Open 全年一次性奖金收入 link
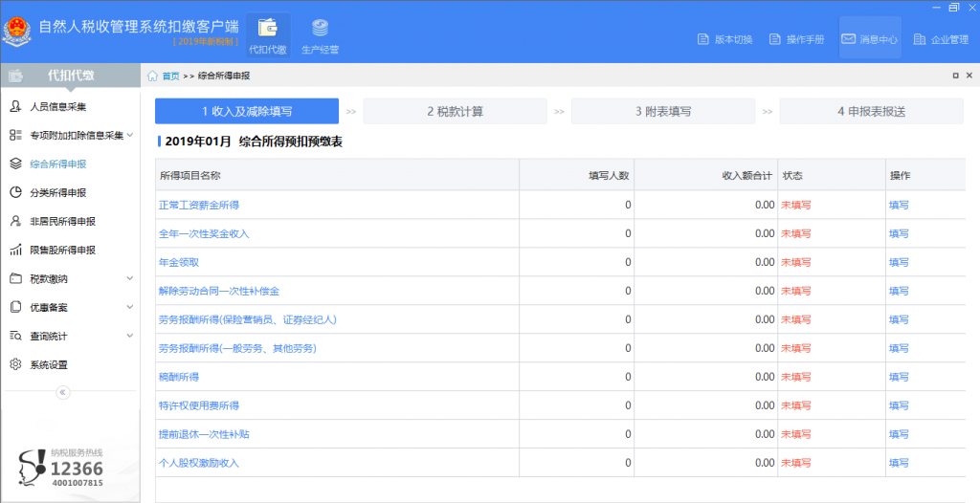 click(x=204, y=233)
